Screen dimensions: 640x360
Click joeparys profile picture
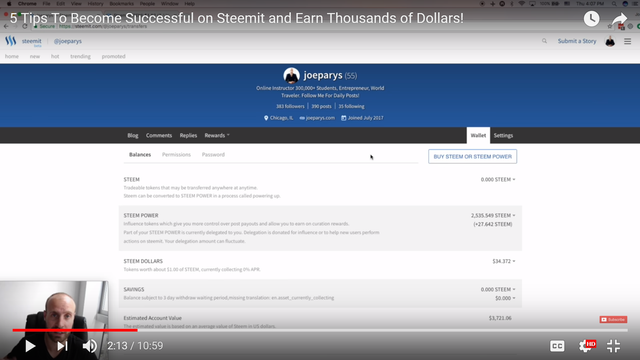pos(291,76)
